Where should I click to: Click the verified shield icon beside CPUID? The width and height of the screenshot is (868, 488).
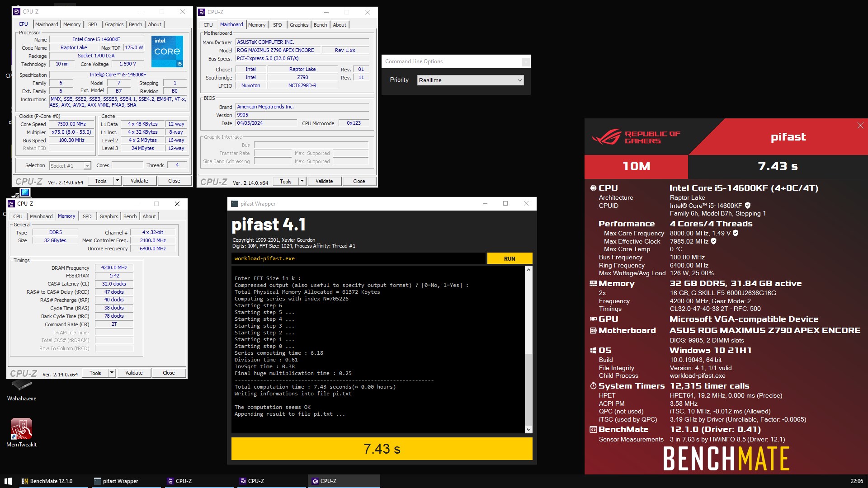pos(747,206)
